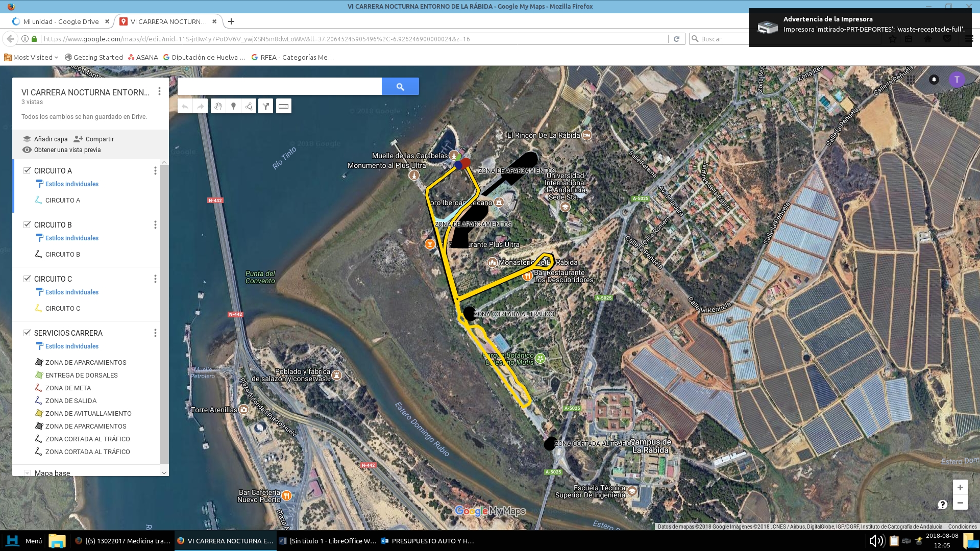Open CIRCUITO C layer options menu
This screenshot has height=551, width=980.
point(155,279)
